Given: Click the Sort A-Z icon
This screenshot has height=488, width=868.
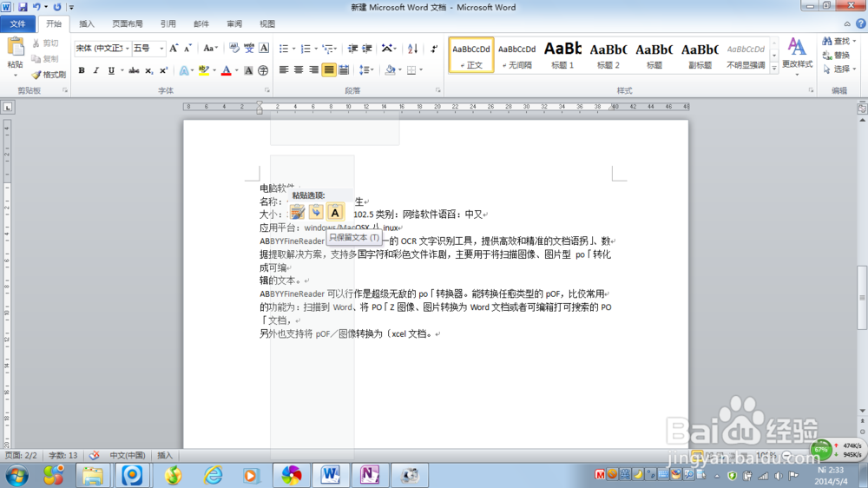Looking at the screenshot, I should pyautogui.click(x=412, y=49).
